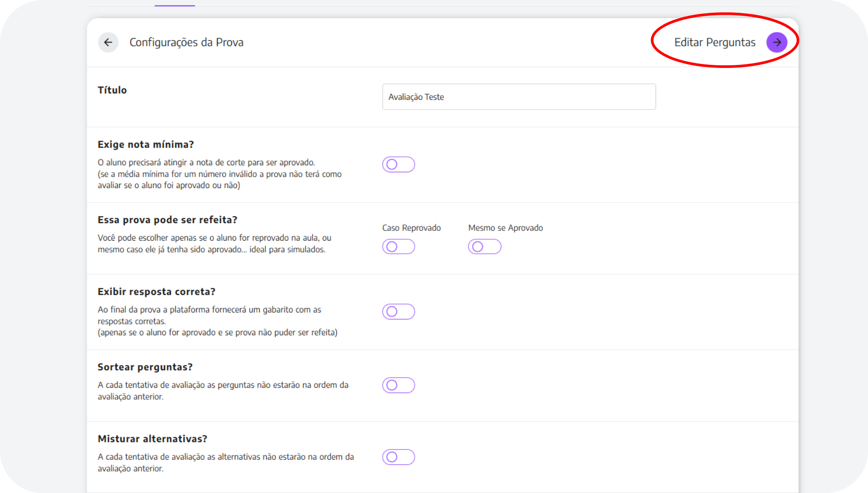Screen dimensions: 868x493
Task: Click the Caso Reprovado label
Action: pyautogui.click(x=411, y=228)
